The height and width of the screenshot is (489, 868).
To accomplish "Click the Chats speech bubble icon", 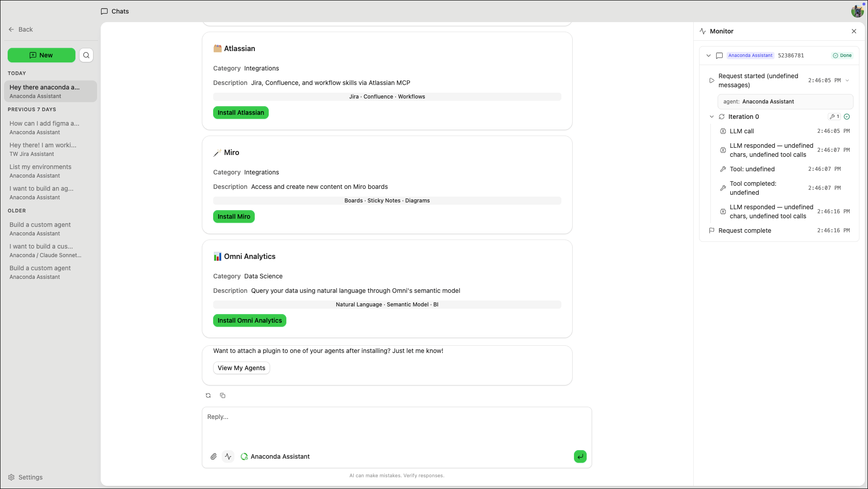I will [104, 11].
